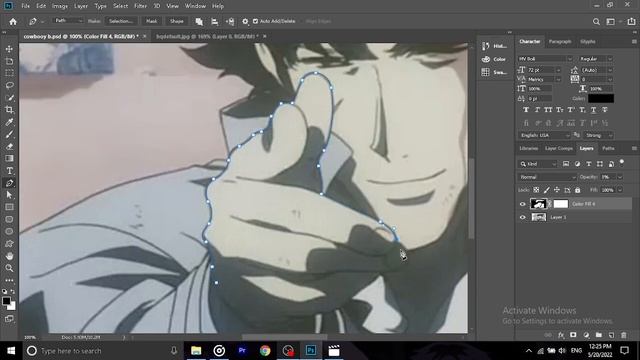Select the Crop tool
This screenshot has width=640, height=360.
[x=9, y=110]
